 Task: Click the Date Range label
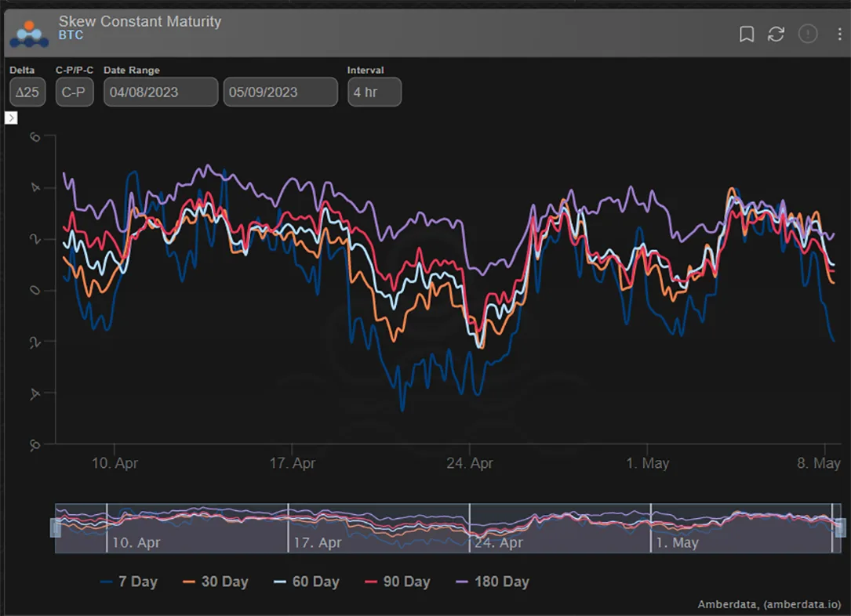pos(131,70)
